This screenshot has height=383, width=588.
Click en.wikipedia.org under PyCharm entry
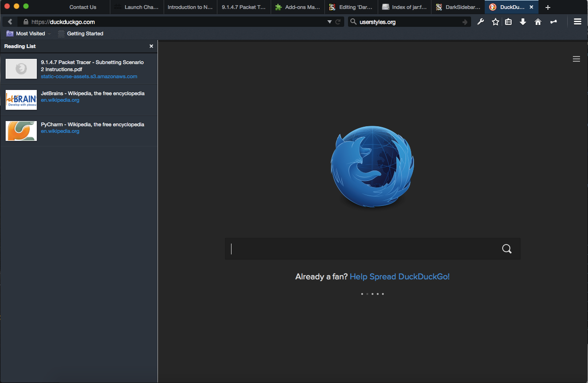(x=60, y=131)
